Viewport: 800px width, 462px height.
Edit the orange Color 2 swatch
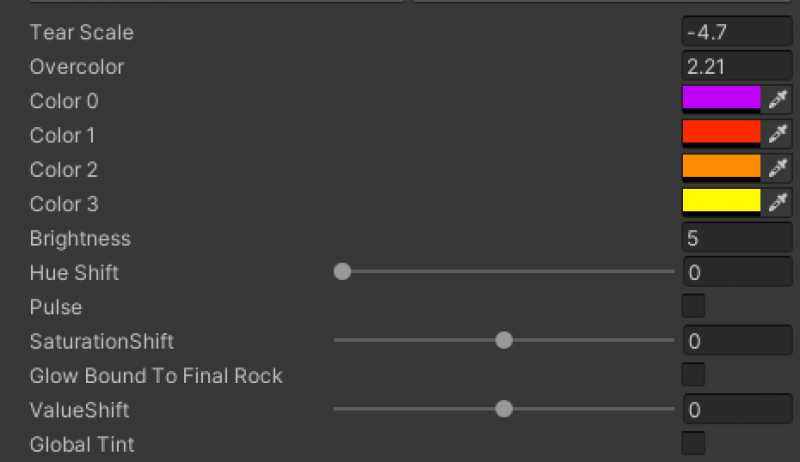pyautogui.click(x=721, y=167)
